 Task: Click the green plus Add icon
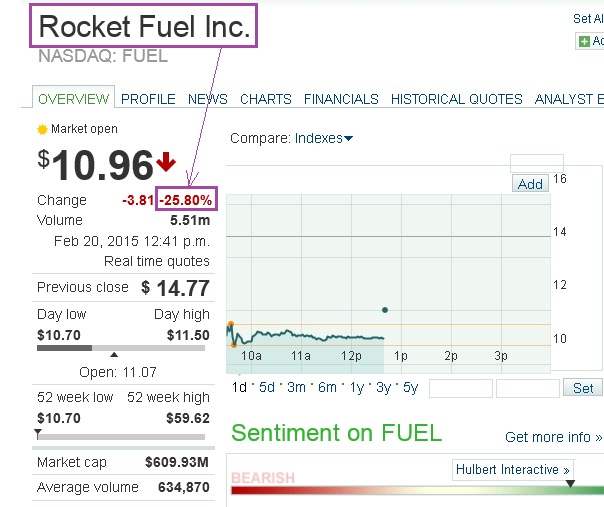584,41
